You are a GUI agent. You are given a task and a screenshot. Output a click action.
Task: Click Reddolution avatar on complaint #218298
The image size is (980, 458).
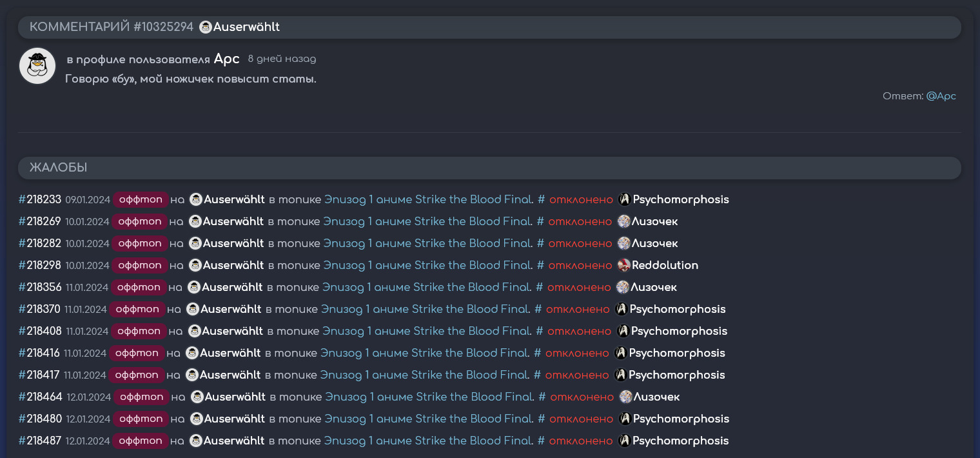pos(623,266)
